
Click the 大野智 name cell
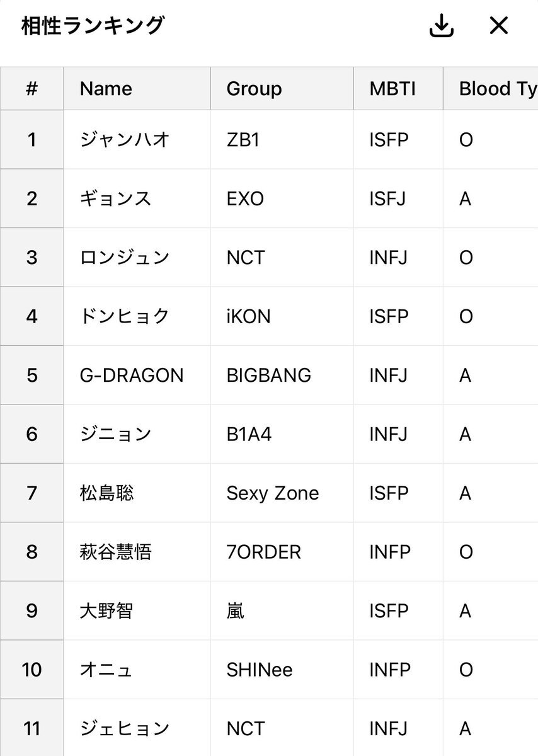[137, 611]
